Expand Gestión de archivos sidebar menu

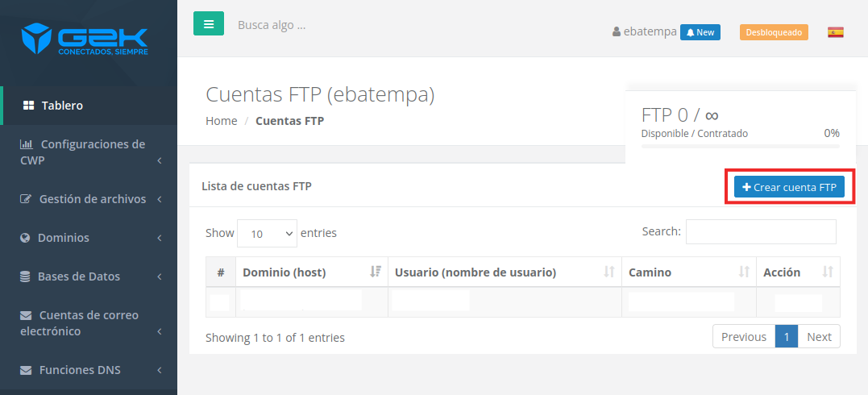pyautogui.click(x=89, y=199)
